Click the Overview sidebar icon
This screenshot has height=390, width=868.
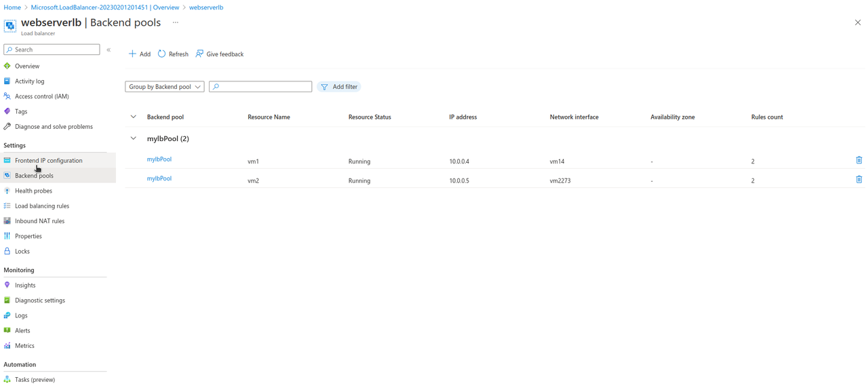(x=7, y=66)
